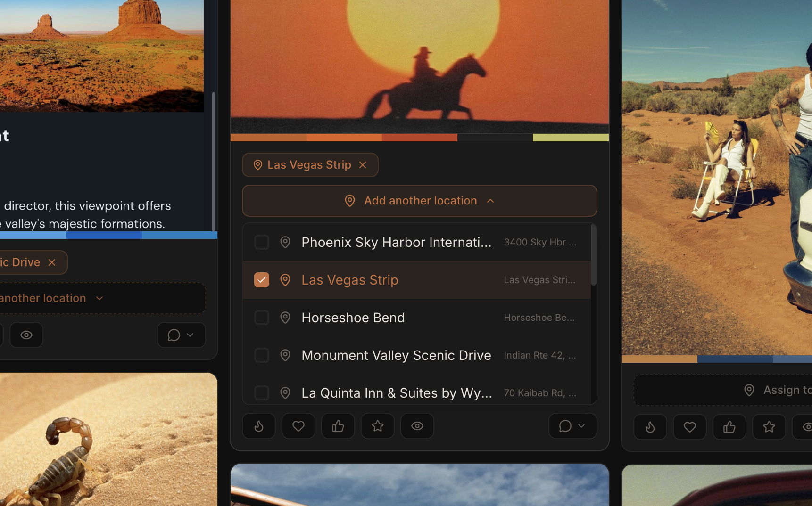Click the star icon on right card
This screenshot has width=812, height=506.
coord(769,427)
